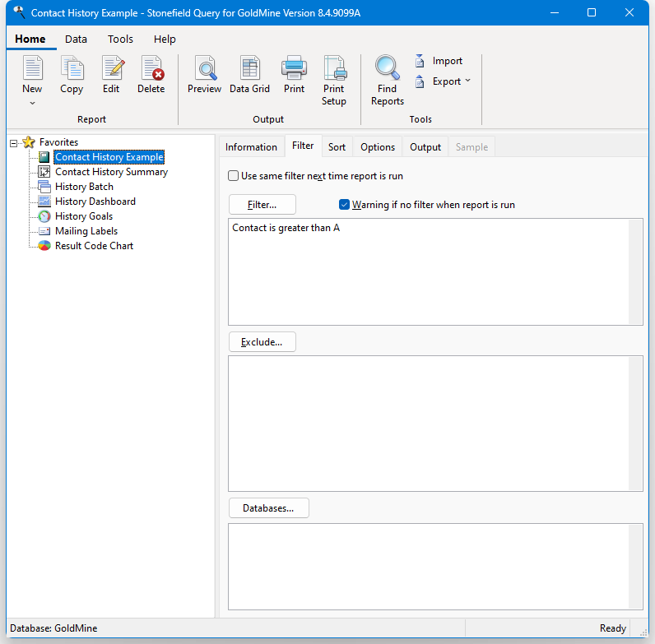Select Contact History Example report icon
The width and height of the screenshot is (655, 644).
tap(44, 157)
